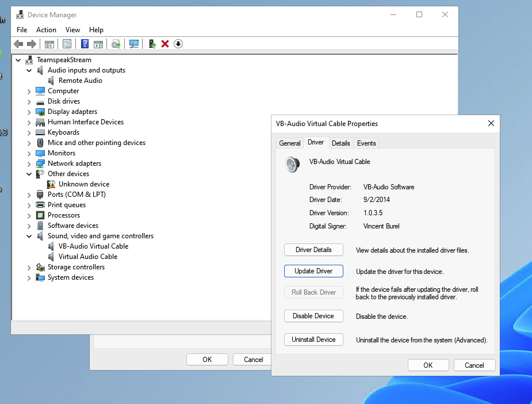Screen dimensions: 532x404
Task: Switch to the Events tab
Action: 366,143
